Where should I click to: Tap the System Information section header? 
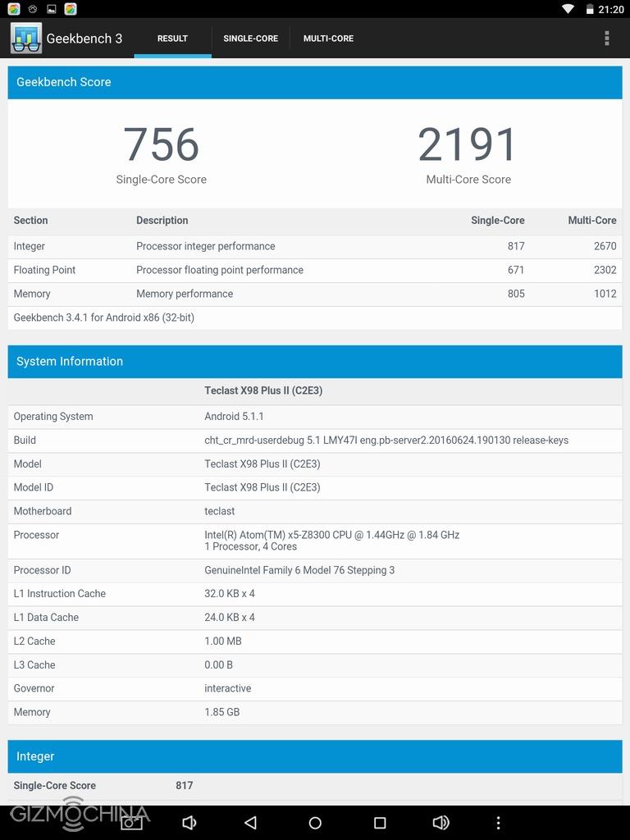coord(315,361)
